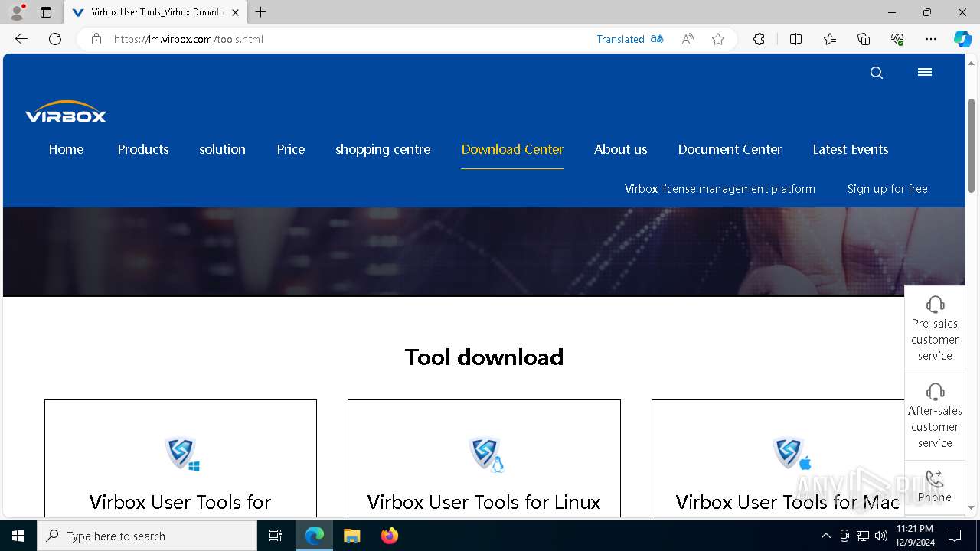Open the Copilot sidebar icon

[962, 39]
